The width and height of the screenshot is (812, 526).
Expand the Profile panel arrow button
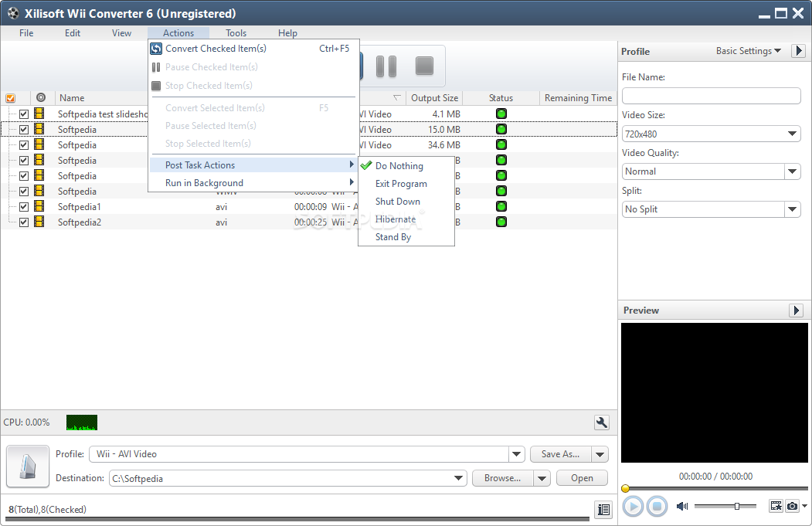[798, 51]
